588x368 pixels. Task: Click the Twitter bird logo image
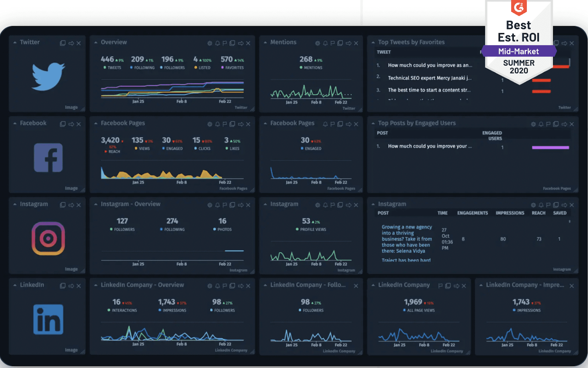coord(48,76)
